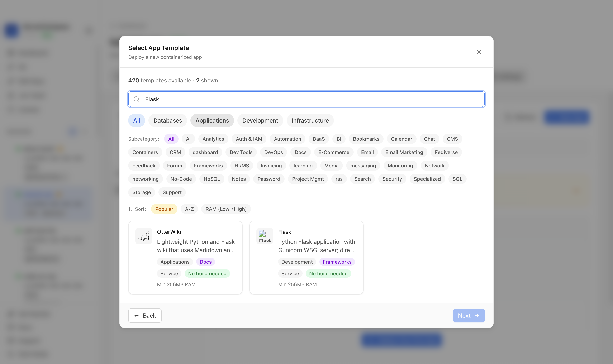Filter by Frameworks subcategory chip

pos(208,166)
